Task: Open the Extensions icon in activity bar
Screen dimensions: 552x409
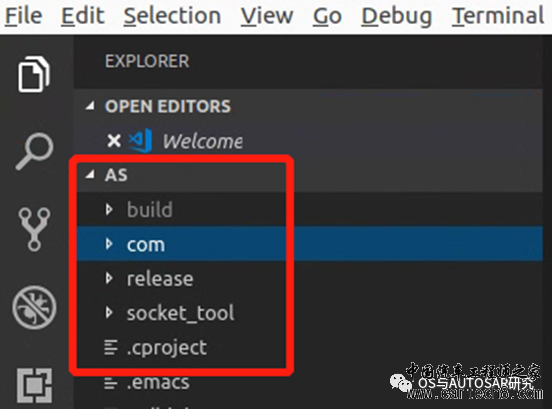Action: pyautogui.click(x=34, y=385)
